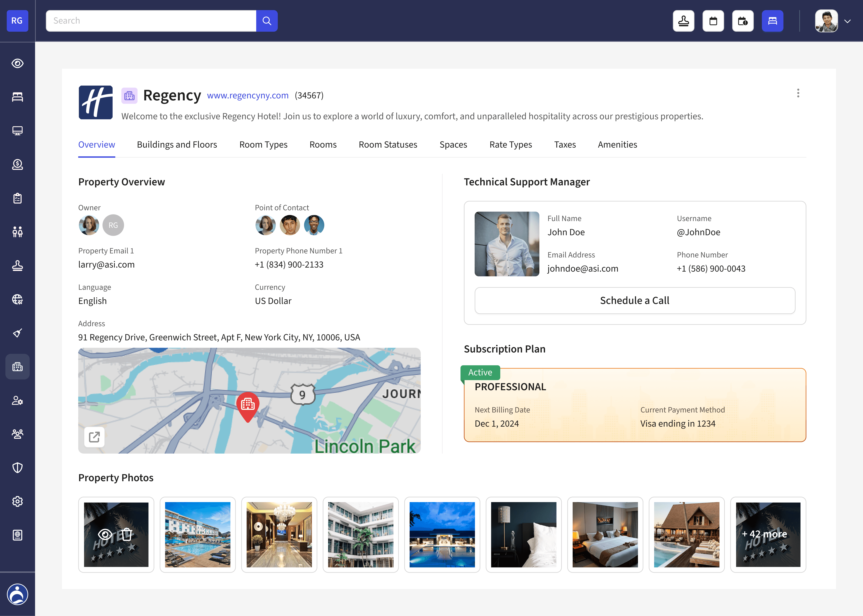The height and width of the screenshot is (616, 863).
Task: Open the three-dot property options menu
Action: click(798, 93)
